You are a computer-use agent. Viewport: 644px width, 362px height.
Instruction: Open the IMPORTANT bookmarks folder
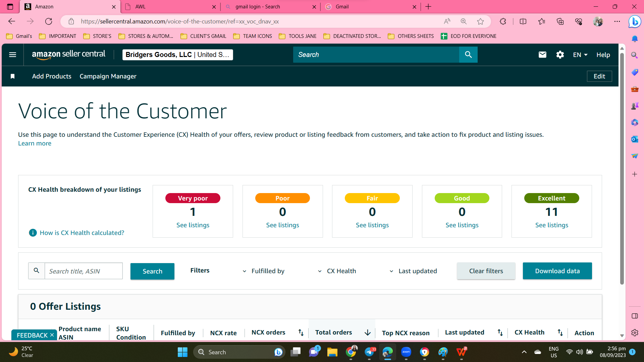pyautogui.click(x=58, y=36)
